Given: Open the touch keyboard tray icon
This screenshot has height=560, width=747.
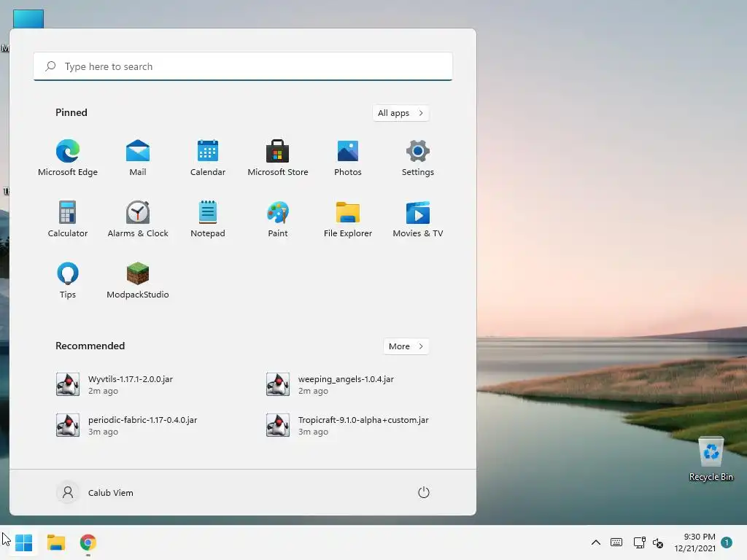Looking at the screenshot, I should coord(616,542).
